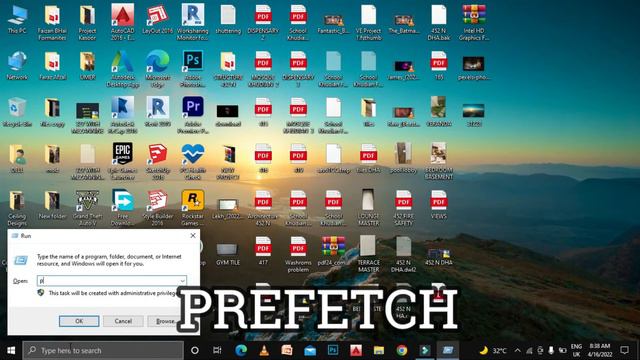
Task: Select the DISPENSARY 2 PDF file
Action: coord(263,22)
